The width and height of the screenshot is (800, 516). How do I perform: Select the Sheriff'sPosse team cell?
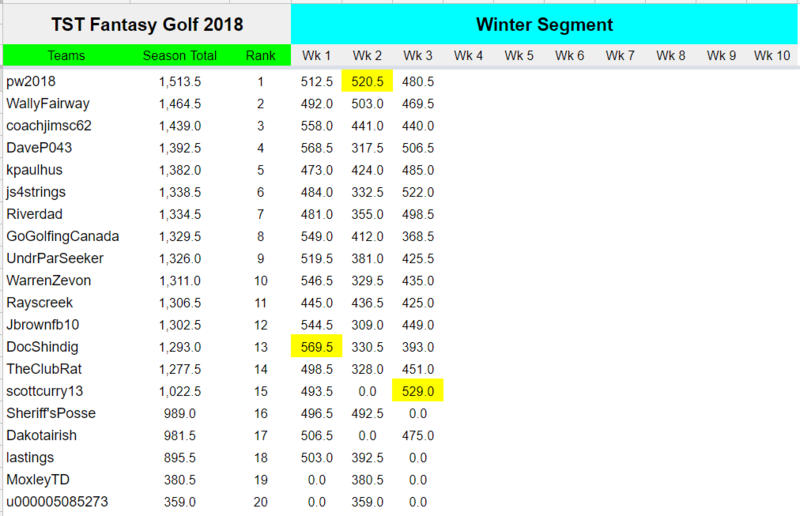tap(52, 412)
